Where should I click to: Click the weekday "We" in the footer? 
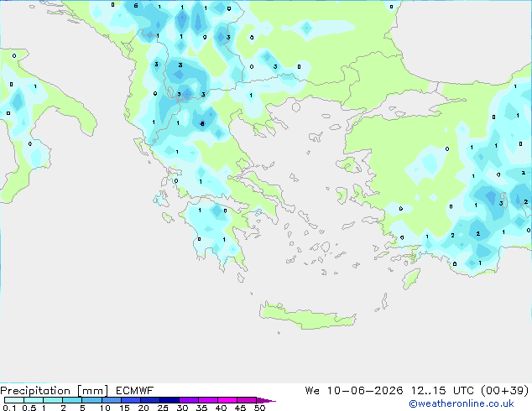[312, 391]
